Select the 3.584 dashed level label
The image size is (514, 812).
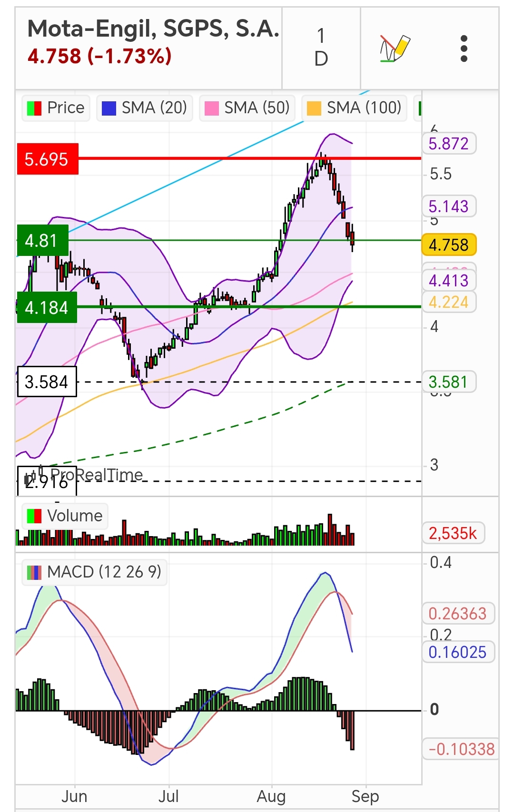pos(47,382)
